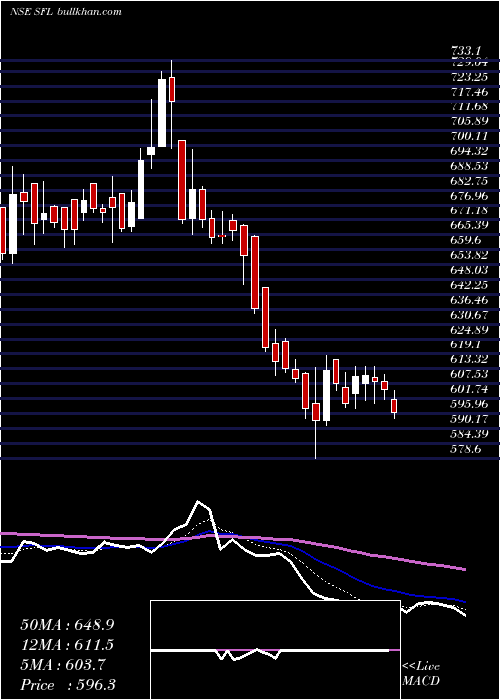Select the 700.11 price label
This screenshot has height=700, width=500.
[x=468, y=137]
